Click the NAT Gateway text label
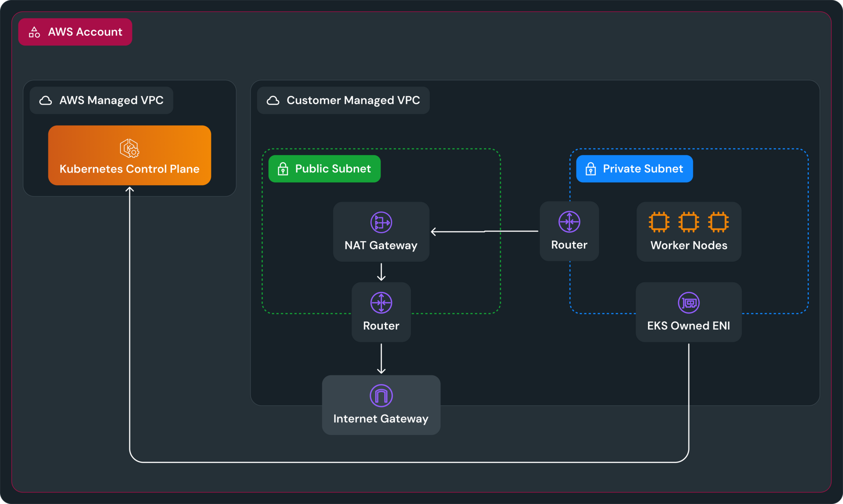The height and width of the screenshot is (504, 843). point(381,245)
